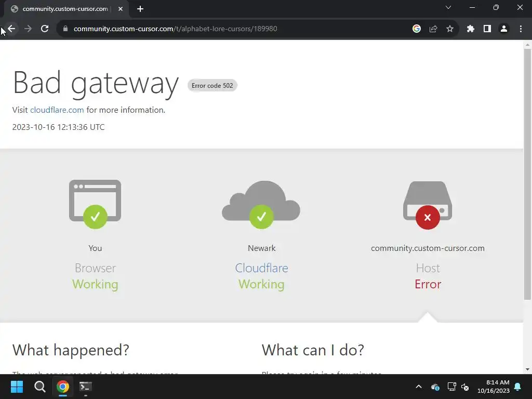The width and height of the screenshot is (532, 399).
Task: Click the OneDrive cloud tray icon
Action: click(x=435, y=387)
